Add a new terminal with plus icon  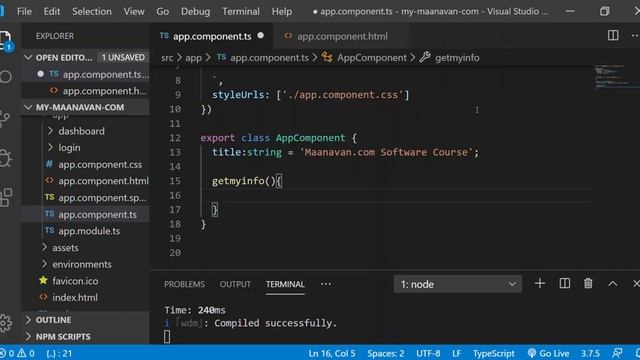click(x=540, y=283)
